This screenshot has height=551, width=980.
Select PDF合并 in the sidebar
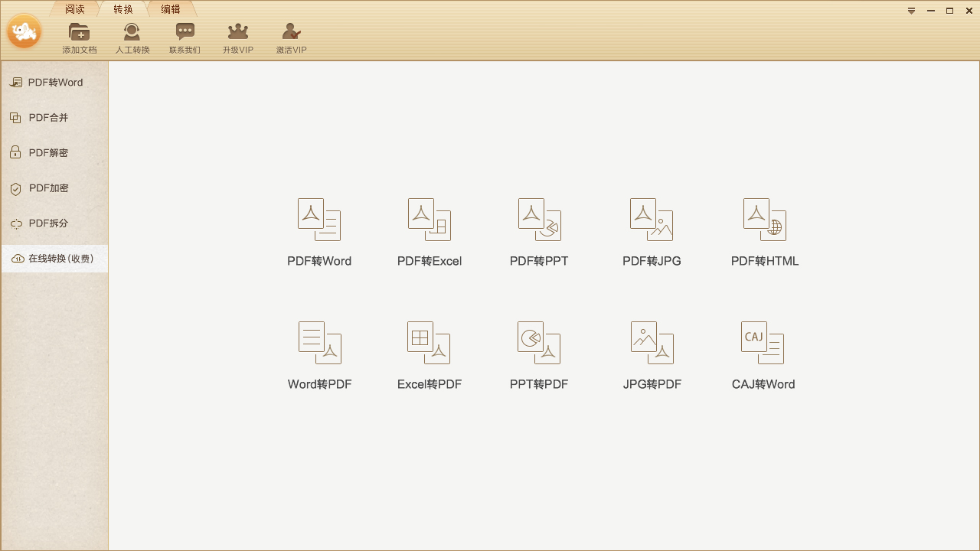(x=48, y=118)
